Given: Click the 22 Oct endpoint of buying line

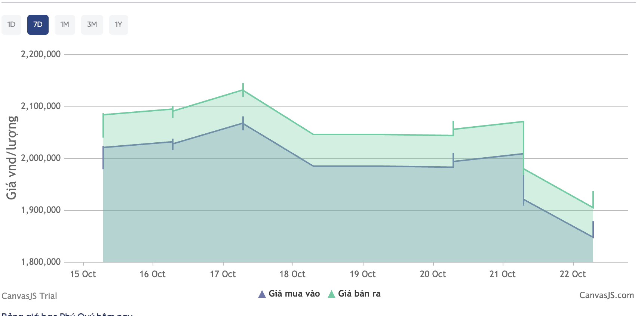Looking at the screenshot, I should pos(593,237).
